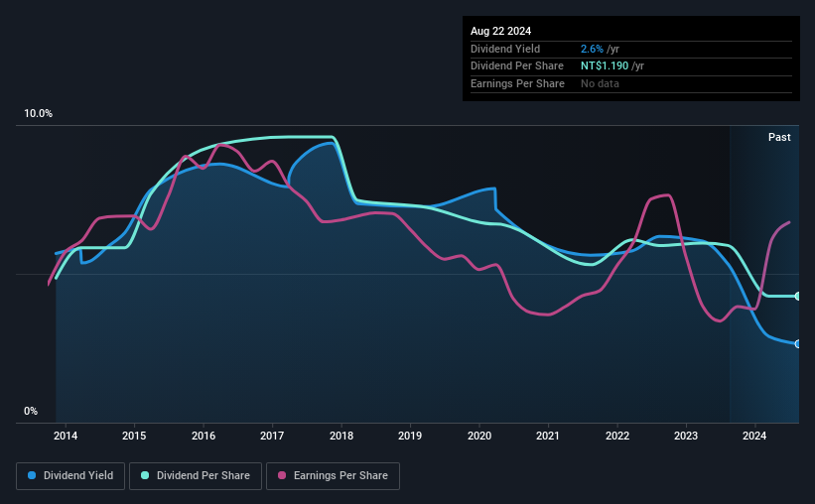Image resolution: width=815 pixels, height=504 pixels.
Task: Click the 2016 x-axis label
Action: (204, 436)
